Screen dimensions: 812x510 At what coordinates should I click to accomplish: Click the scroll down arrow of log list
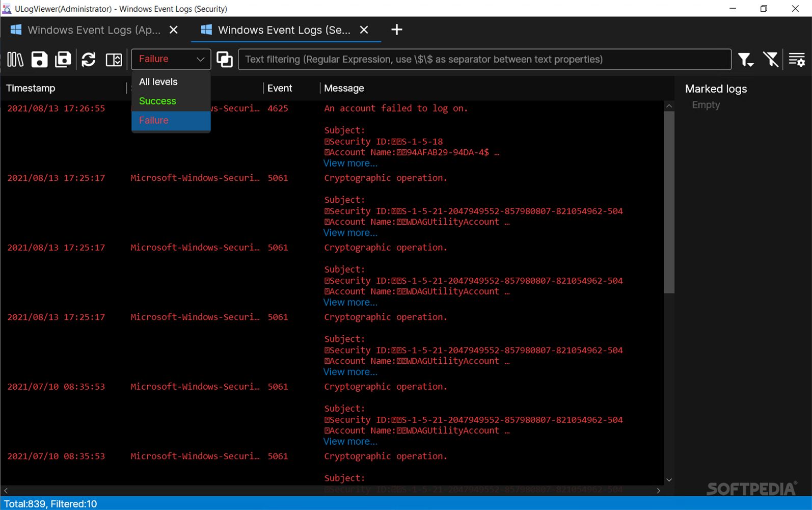pyautogui.click(x=669, y=480)
